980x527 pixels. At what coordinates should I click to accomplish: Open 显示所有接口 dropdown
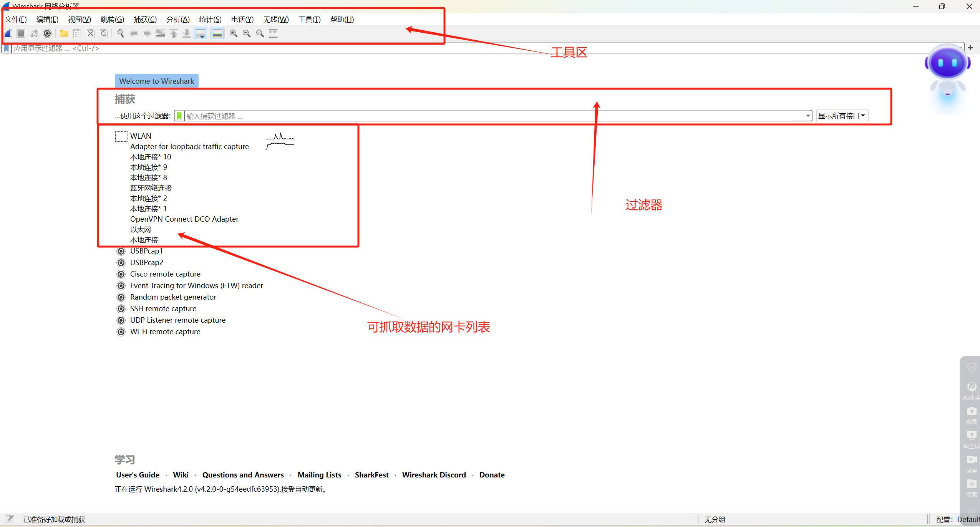(x=842, y=116)
